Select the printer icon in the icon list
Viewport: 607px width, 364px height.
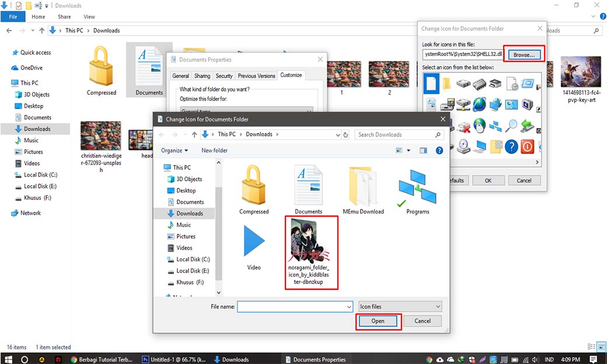coord(495,83)
